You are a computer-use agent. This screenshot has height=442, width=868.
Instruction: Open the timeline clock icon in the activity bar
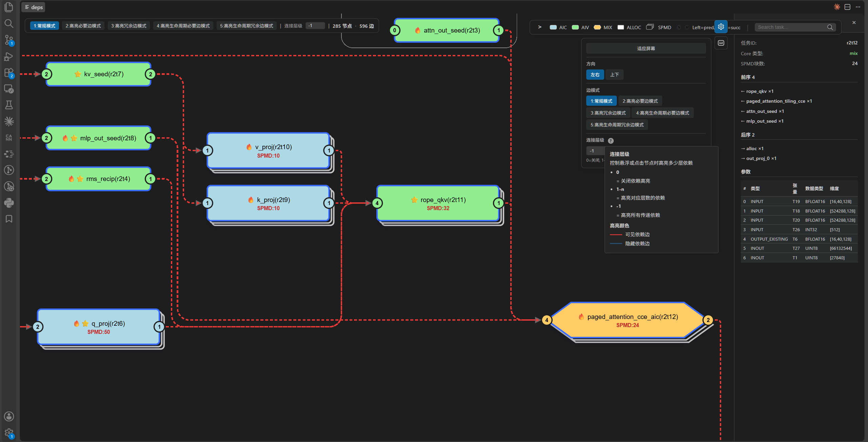click(x=9, y=186)
